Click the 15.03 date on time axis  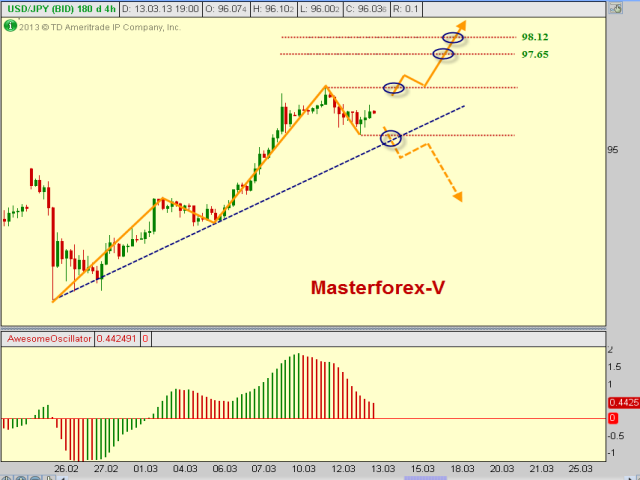pyautogui.click(x=422, y=469)
